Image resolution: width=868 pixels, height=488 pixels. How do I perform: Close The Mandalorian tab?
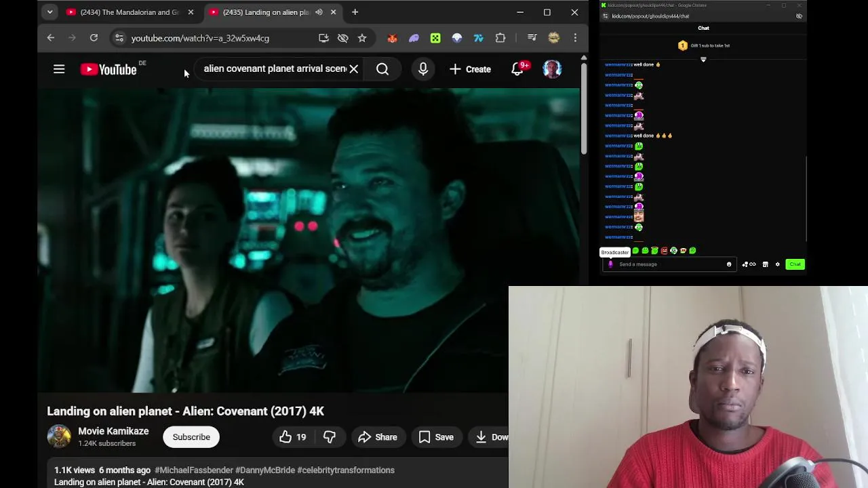click(191, 12)
